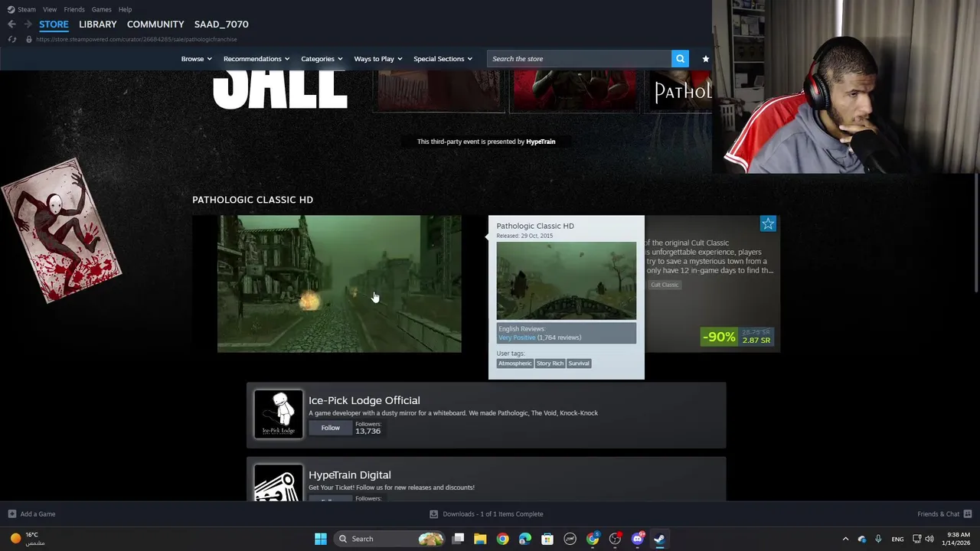Click the Pathologic Classic HD popup title
Viewport: 980px width, 551px height.
pos(535,226)
